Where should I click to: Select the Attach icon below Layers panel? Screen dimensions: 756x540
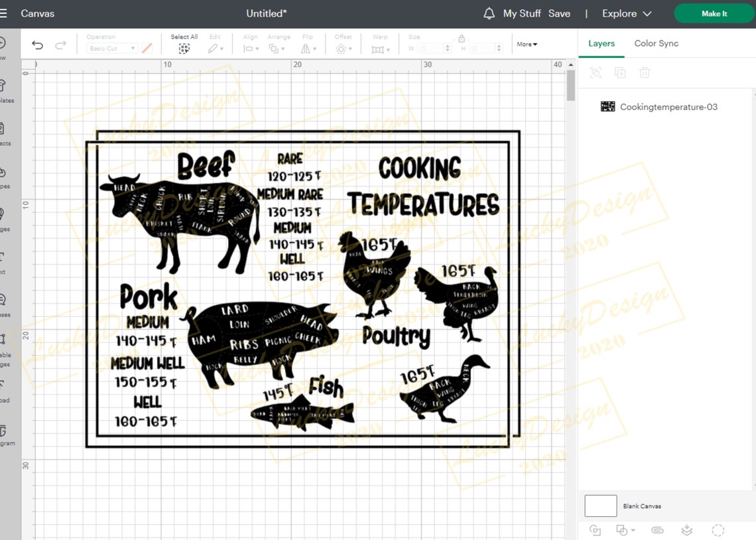point(658,530)
